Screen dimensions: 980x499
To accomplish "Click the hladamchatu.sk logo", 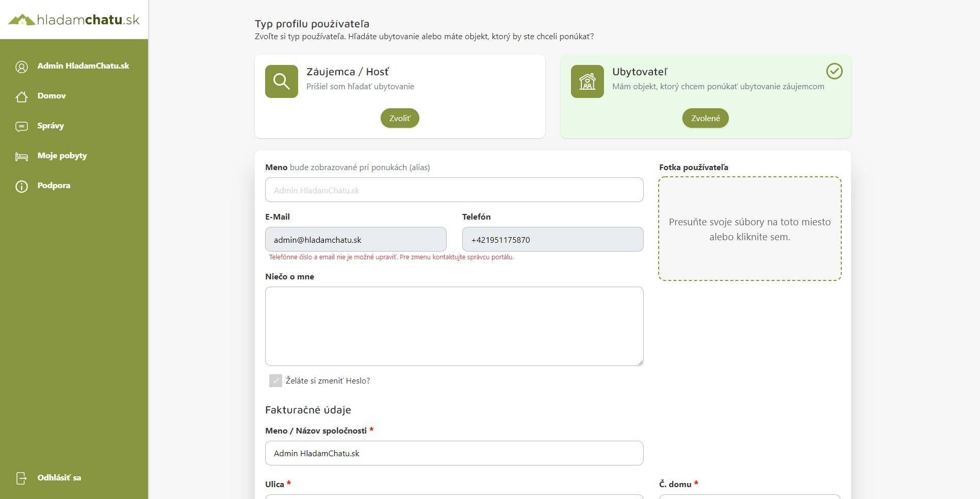I will (x=74, y=20).
